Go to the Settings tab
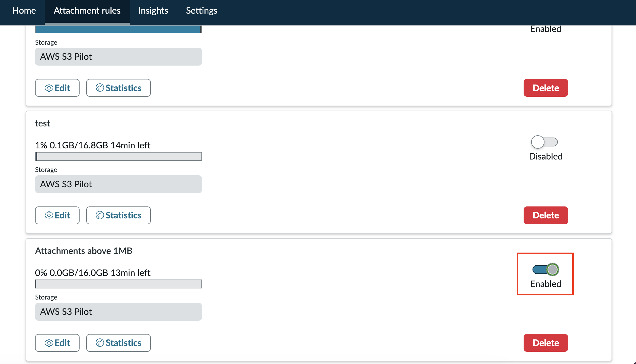The height and width of the screenshot is (364, 636). tap(202, 11)
